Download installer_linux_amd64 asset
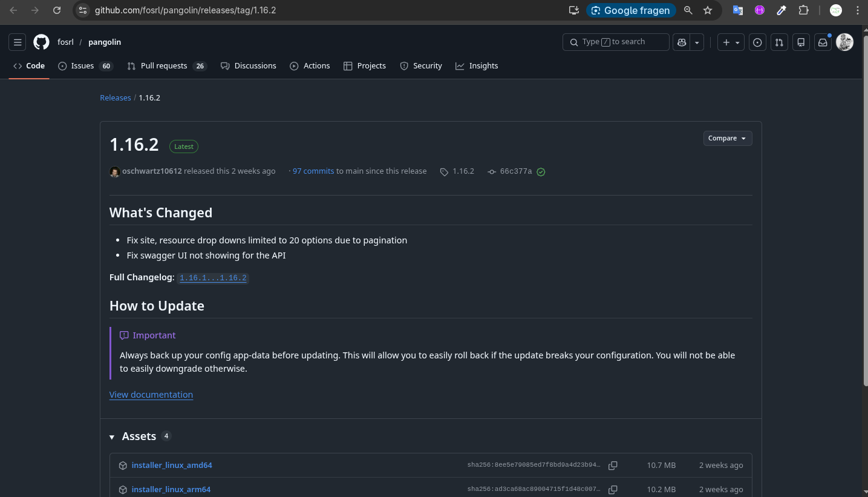The image size is (868, 497). coord(172,466)
